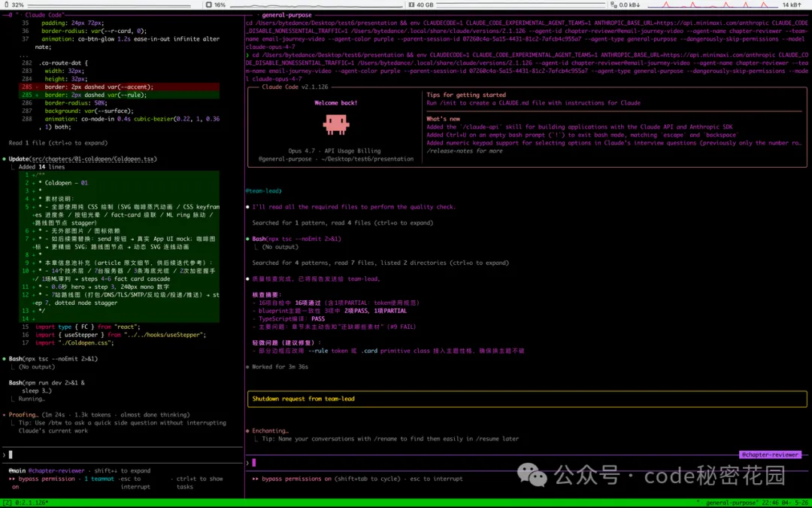Click '核查摘要:' heading
812x508 pixels.
coord(267,294)
